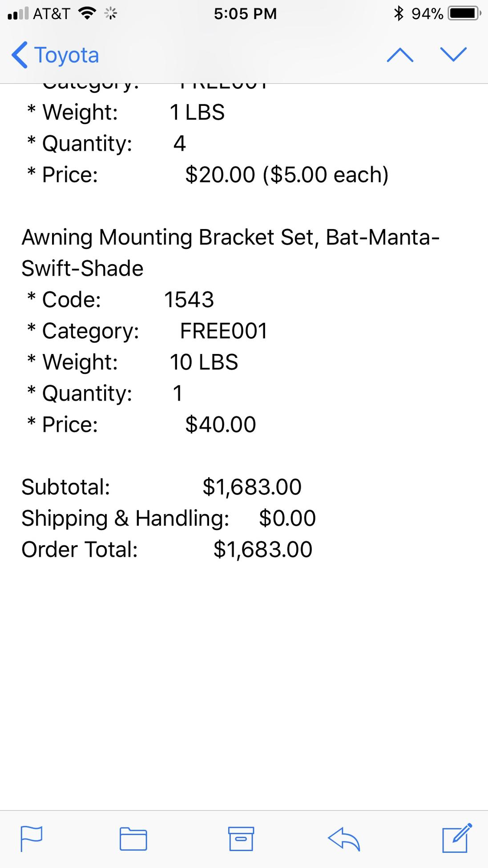
Task: Archive this email message
Action: (x=241, y=839)
